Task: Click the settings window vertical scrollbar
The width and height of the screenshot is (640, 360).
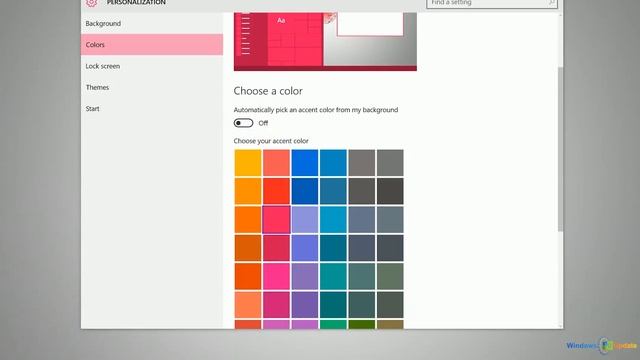Action: [x=560, y=149]
